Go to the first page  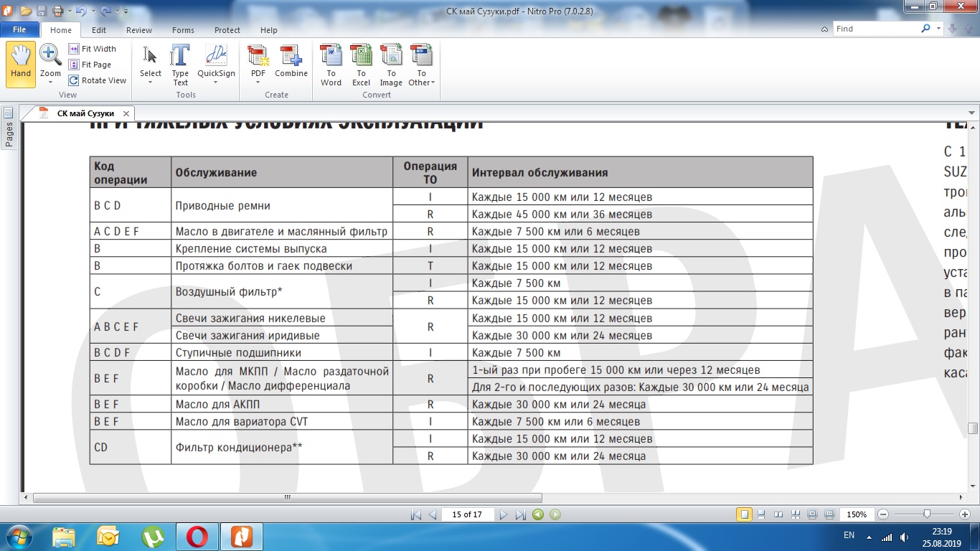[415, 514]
